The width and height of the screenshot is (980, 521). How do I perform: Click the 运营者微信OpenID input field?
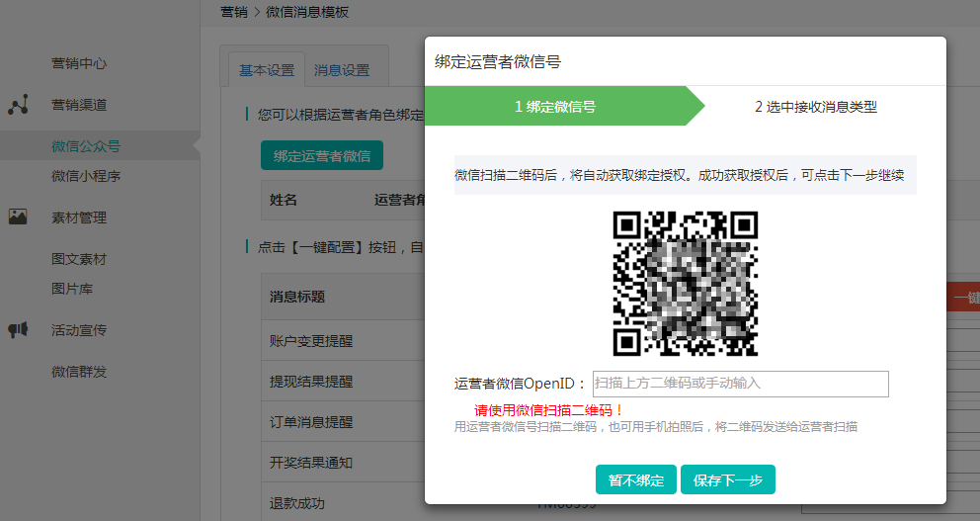pos(740,384)
